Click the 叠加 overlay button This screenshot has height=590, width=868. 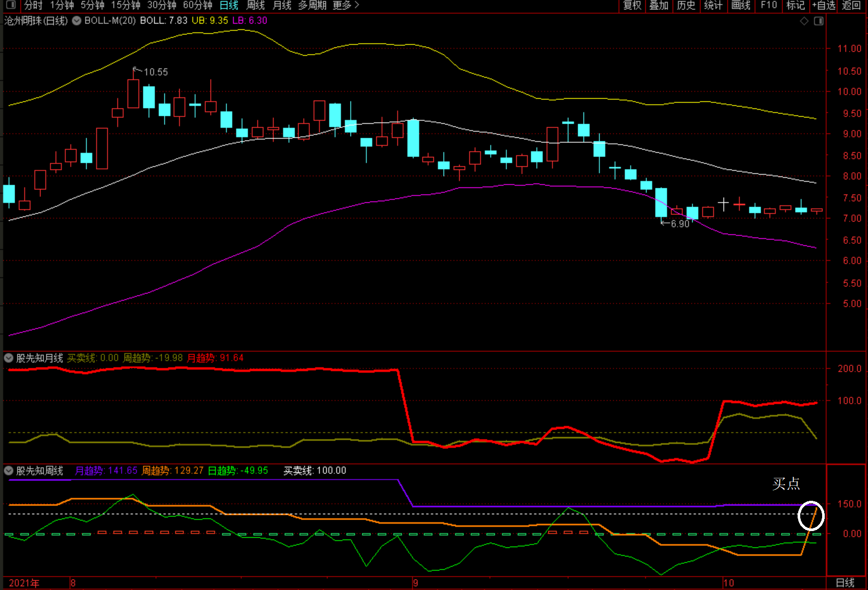658,5
